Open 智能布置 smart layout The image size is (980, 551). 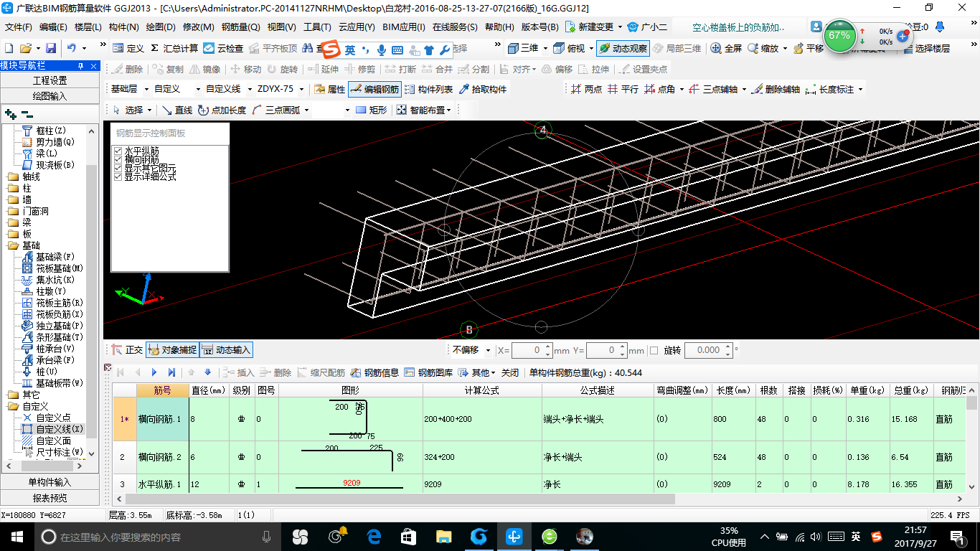click(423, 110)
